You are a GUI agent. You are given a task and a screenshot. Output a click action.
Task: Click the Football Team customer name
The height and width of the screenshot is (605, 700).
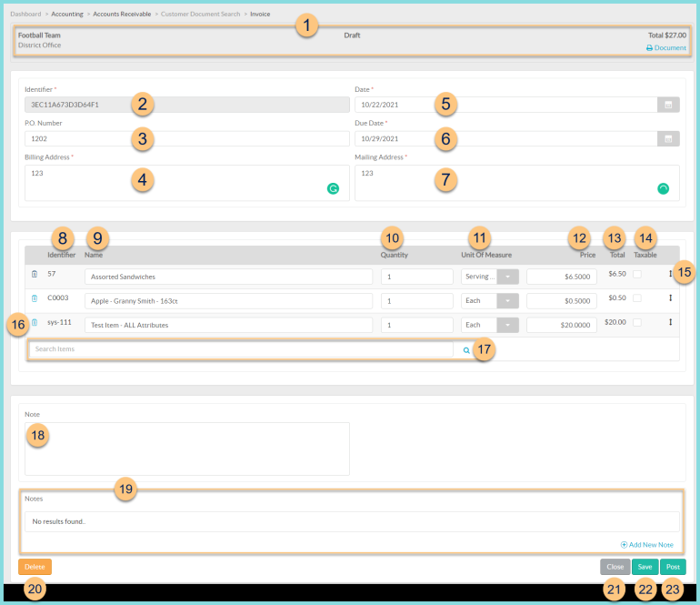click(x=39, y=35)
